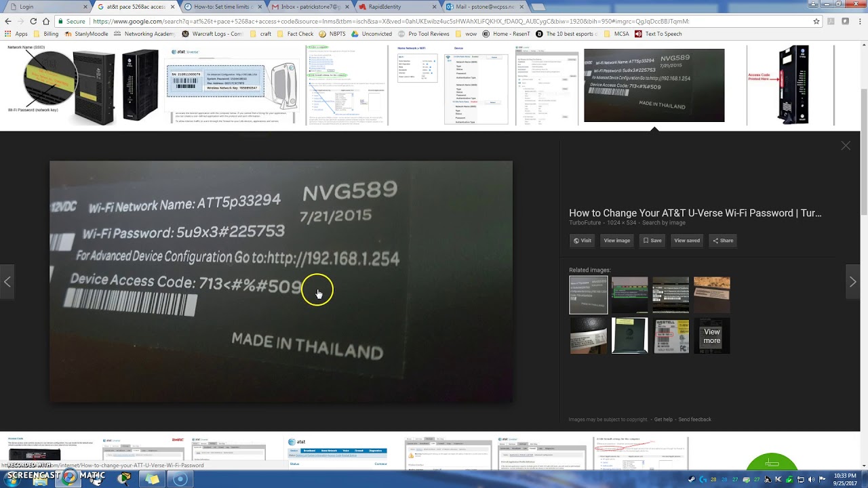Click the Visit button
This screenshot has height=488, width=868.
point(583,241)
